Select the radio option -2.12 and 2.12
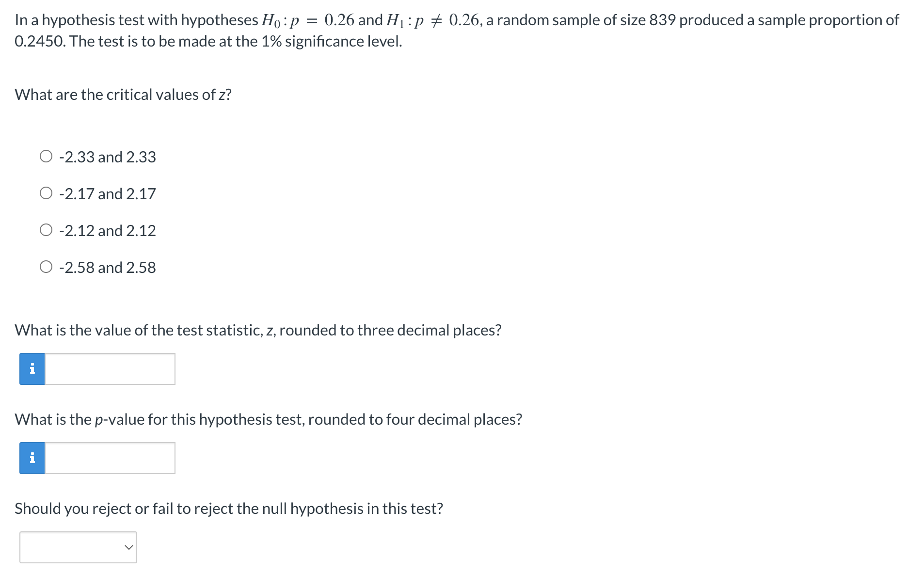The height and width of the screenshot is (574, 924). [x=47, y=229]
